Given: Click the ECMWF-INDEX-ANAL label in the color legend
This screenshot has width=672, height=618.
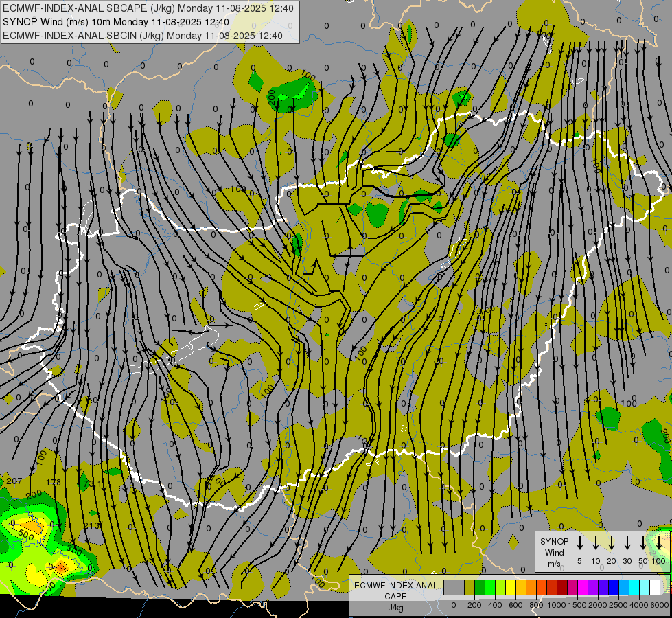Looking at the screenshot, I should click(395, 586).
